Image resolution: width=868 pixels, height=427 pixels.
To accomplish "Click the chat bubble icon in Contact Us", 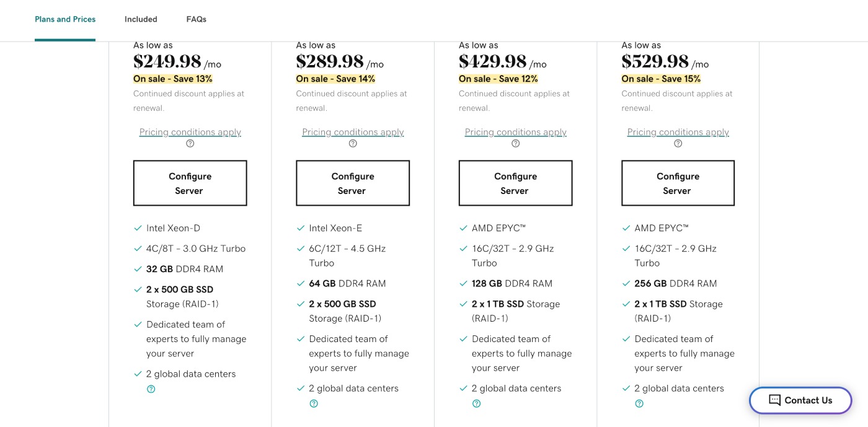I will tap(774, 400).
